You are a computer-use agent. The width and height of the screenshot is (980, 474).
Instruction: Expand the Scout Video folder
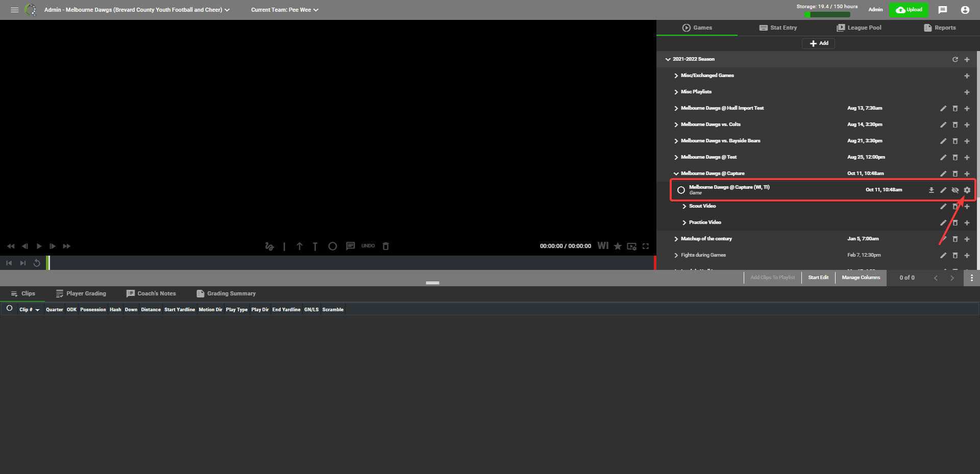pos(684,206)
